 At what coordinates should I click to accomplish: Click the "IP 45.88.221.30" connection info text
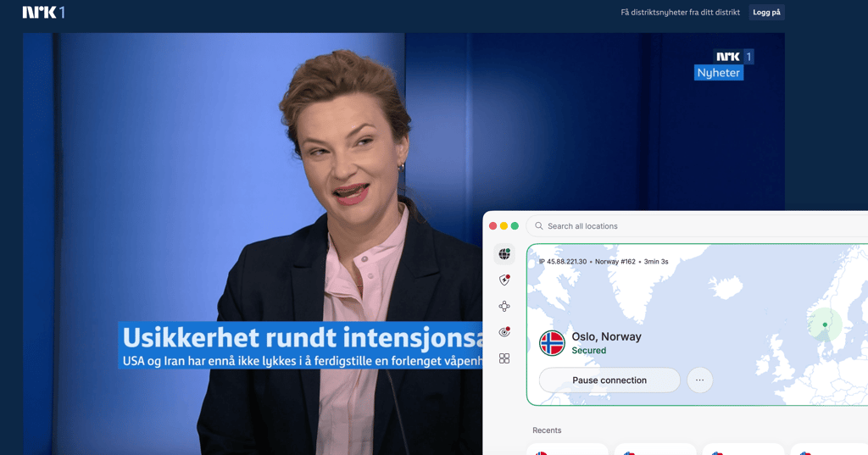click(563, 261)
